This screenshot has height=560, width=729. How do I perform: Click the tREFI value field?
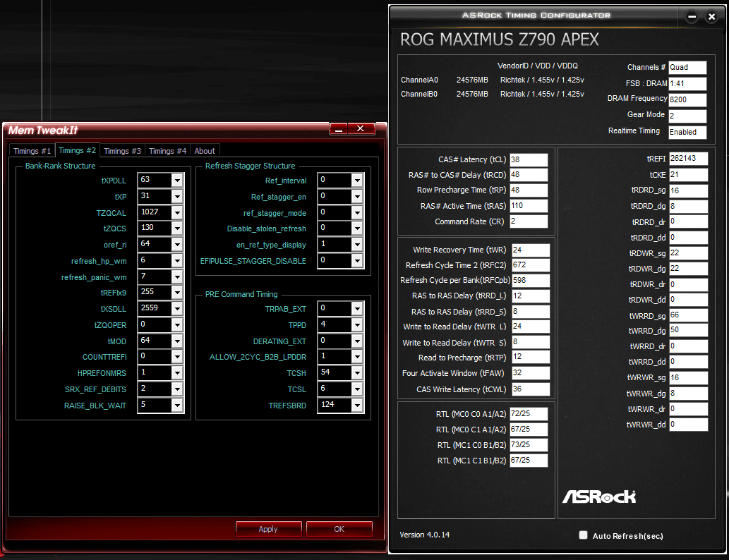689,159
